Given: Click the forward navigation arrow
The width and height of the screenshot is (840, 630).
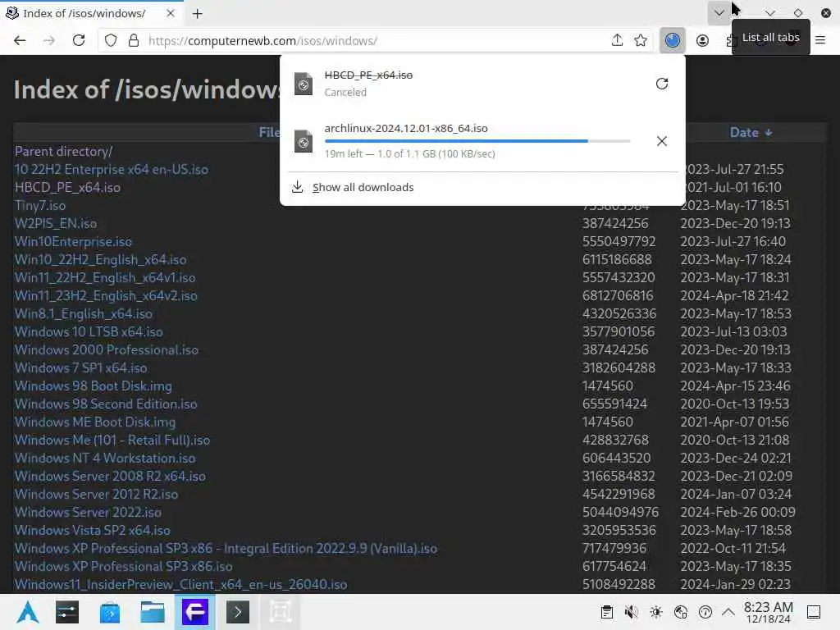Looking at the screenshot, I should point(48,41).
